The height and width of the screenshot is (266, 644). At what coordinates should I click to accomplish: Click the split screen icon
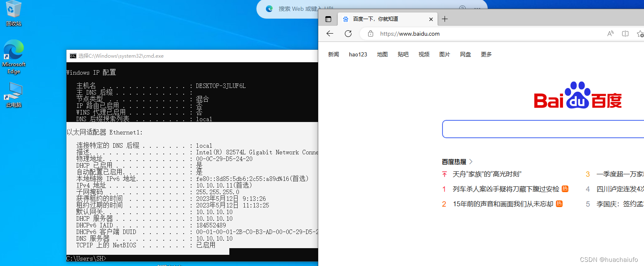click(625, 34)
